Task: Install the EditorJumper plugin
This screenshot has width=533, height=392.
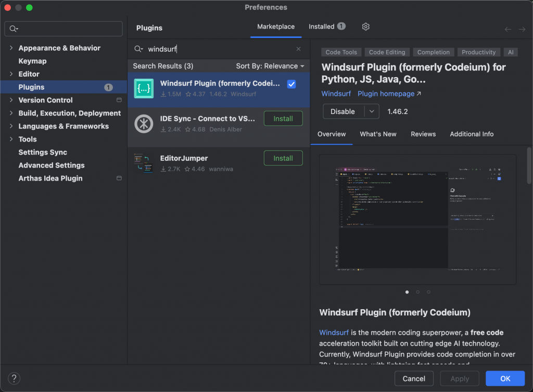Action: click(283, 158)
